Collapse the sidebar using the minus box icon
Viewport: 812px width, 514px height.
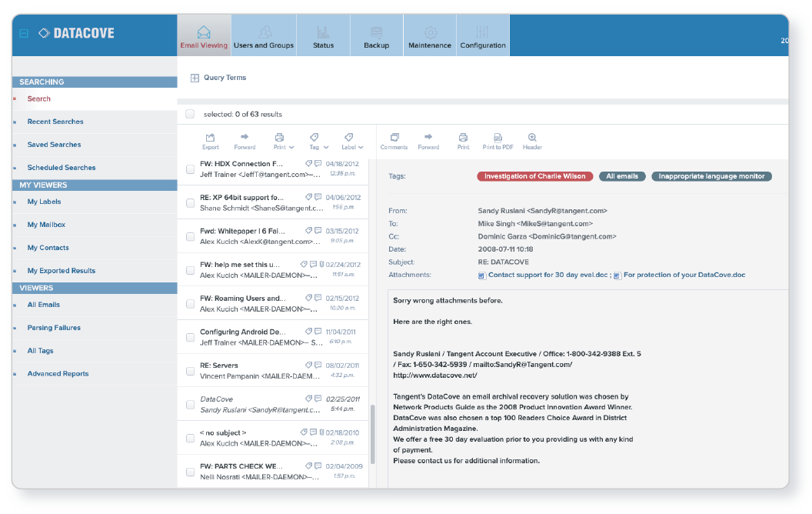point(24,34)
